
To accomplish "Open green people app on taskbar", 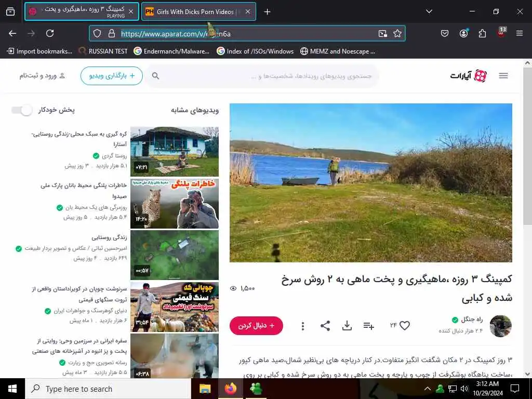I will tap(256, 389).
